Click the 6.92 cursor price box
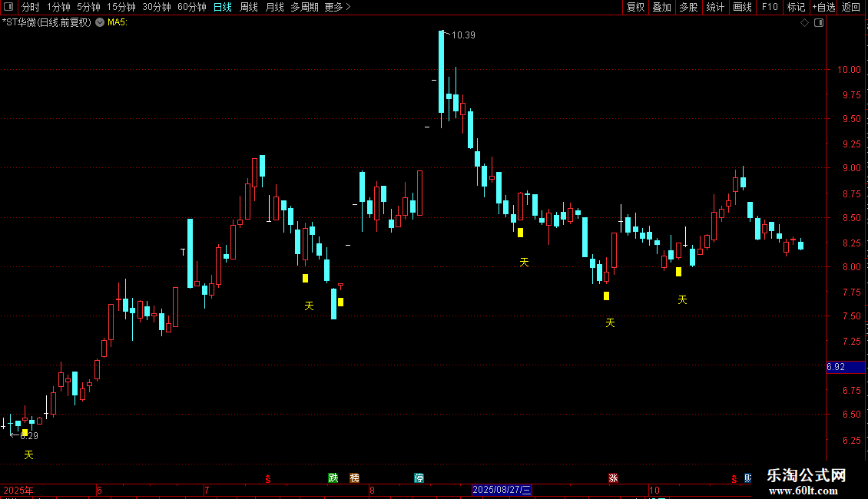The width and height of the screenshot is (868, 499). point(845,367)
